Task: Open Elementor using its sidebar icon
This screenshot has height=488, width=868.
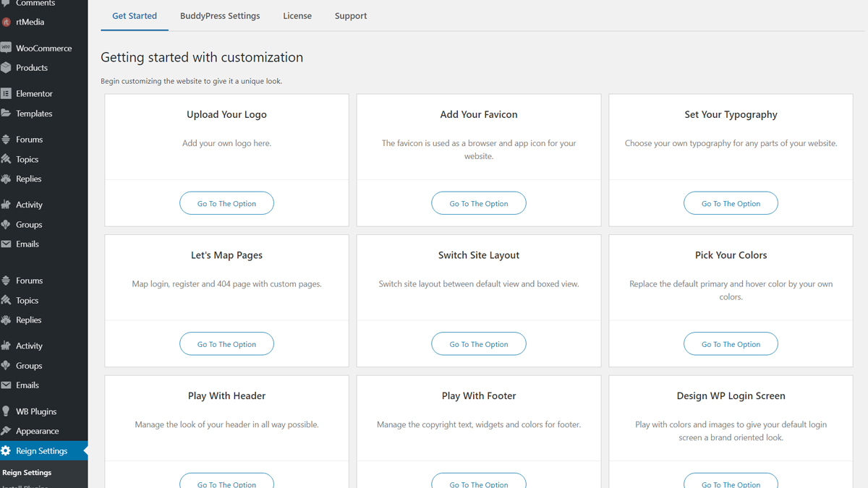Action: (7, 94)
